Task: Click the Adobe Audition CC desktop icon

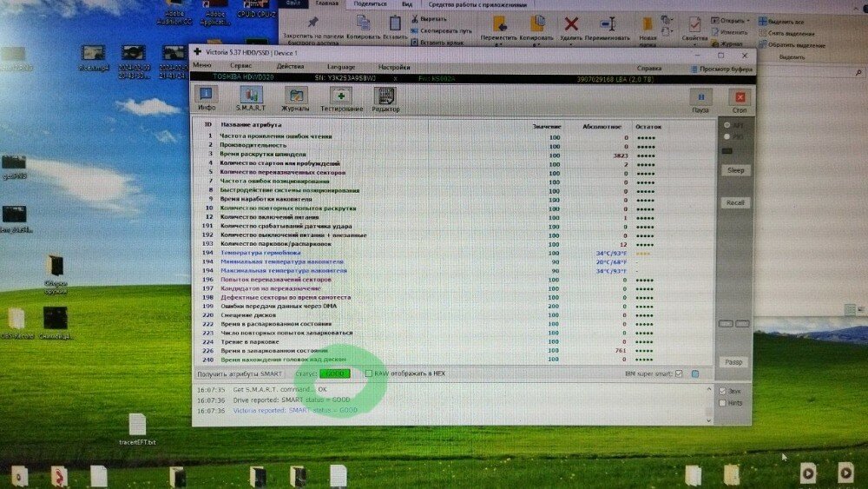Action: [x=175, y=12]
